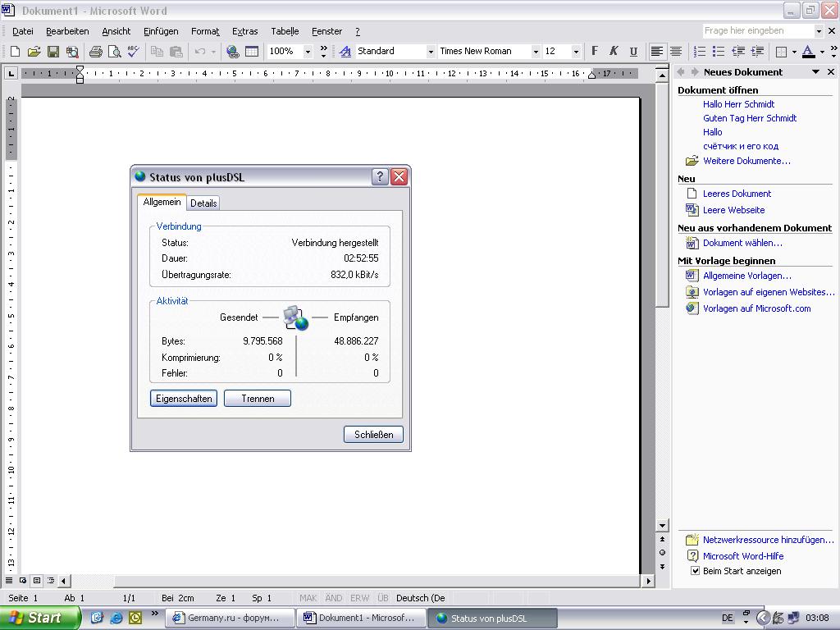Click the vertical scrollbar down arrow
Viewport: 840px width, 630px height.
(663, 526)
